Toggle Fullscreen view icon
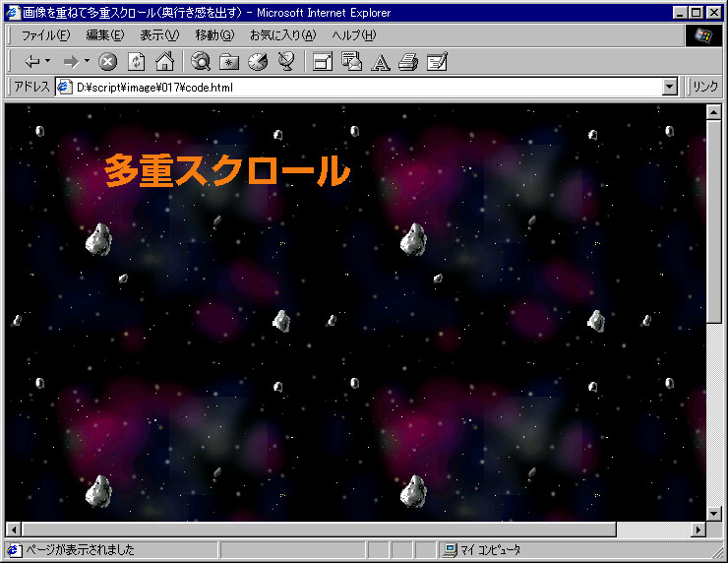Viewport: 728px width, 563px height. (x=323, y=61)
